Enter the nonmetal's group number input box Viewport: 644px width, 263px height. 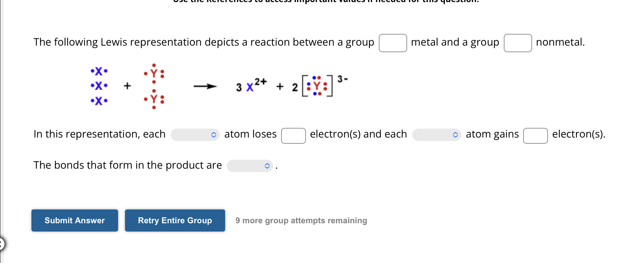click(x=518, y=43)
